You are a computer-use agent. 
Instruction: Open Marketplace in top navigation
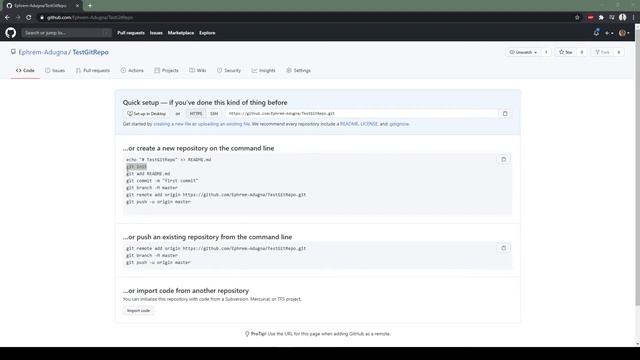(x=181, y=33)
